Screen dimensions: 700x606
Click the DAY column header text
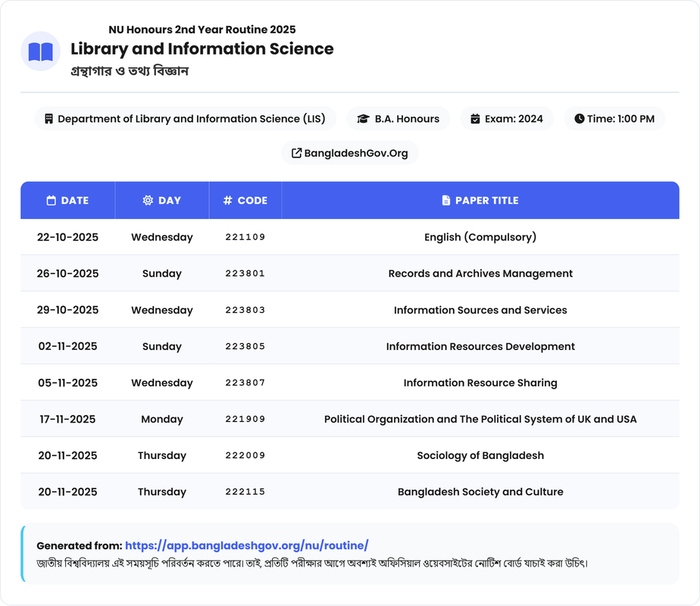pyautogui.click(x=170, y=201)
